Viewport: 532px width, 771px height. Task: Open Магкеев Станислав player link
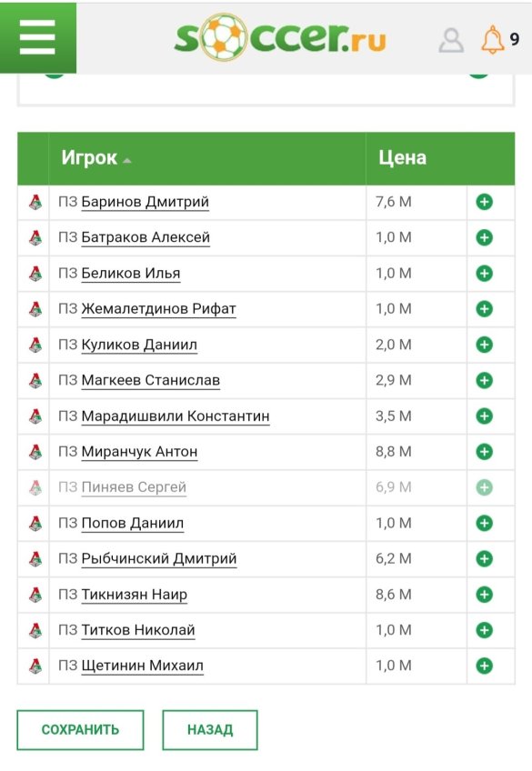(150, 380)
